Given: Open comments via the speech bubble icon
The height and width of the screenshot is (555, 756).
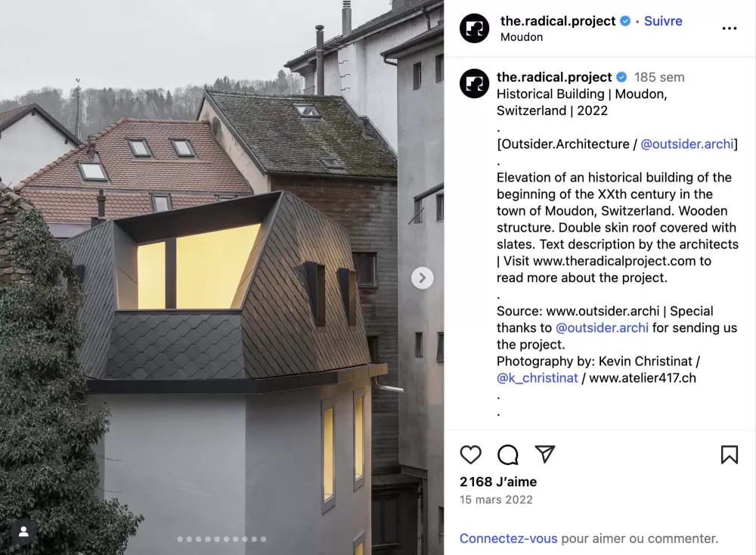Looking at the screenshot, I should [508, 454].
